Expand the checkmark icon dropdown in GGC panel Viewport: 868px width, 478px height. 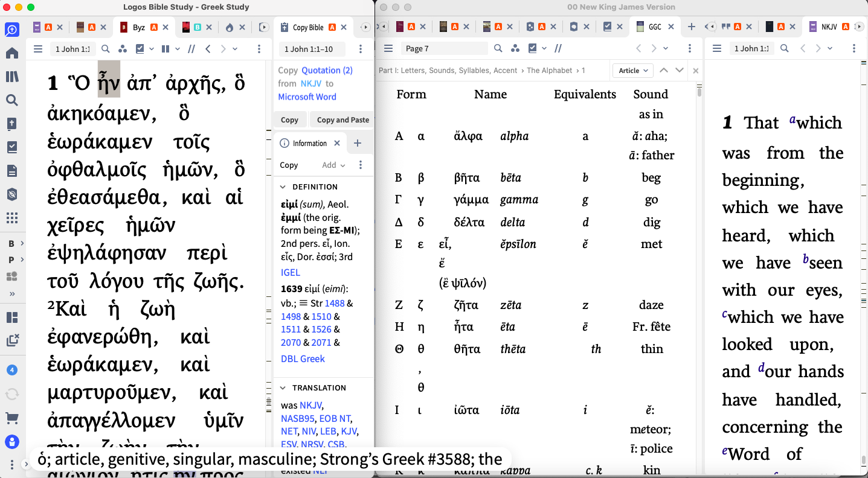tap(544, 48)
